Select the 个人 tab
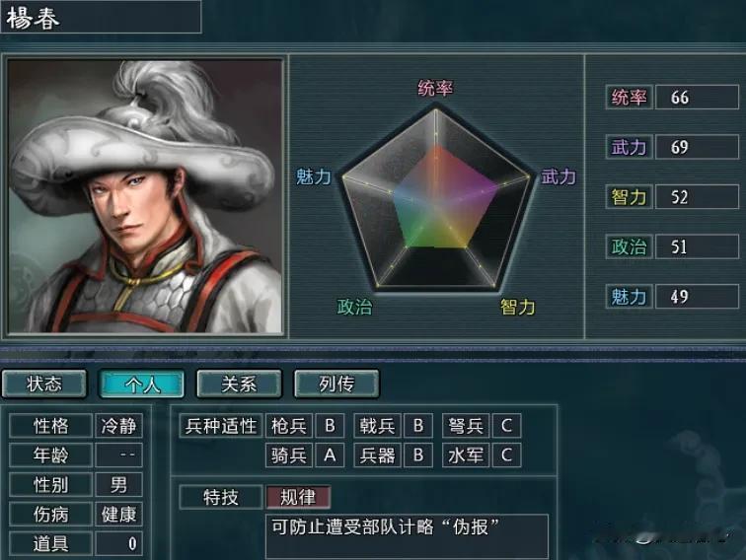The image size is (746, 560). point(142,384)
